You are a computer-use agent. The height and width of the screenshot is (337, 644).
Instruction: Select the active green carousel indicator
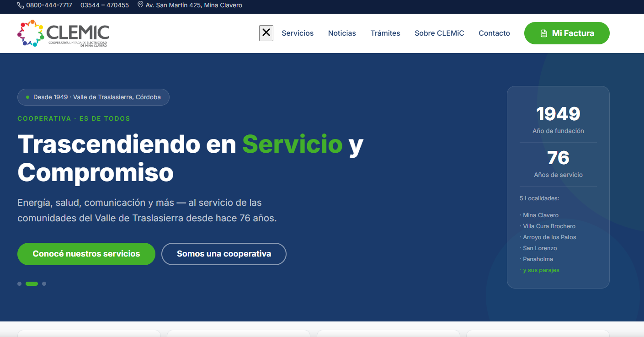32,284
